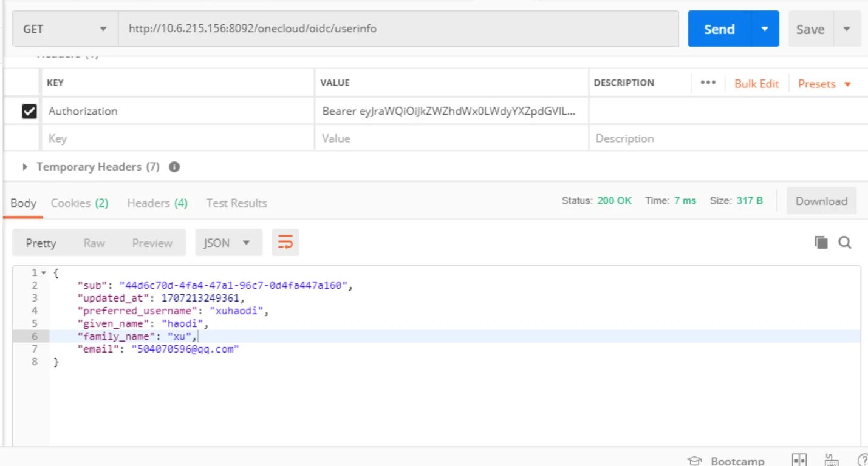Collapse the JSON object at line 1
This screenshot has height=466, width=868.
pos(44,273)
